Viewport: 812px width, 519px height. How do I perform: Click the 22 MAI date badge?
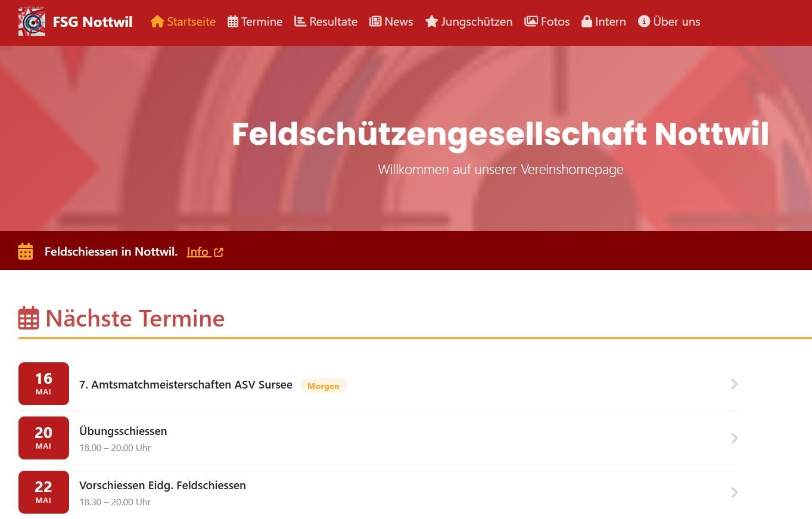[43, 492]
